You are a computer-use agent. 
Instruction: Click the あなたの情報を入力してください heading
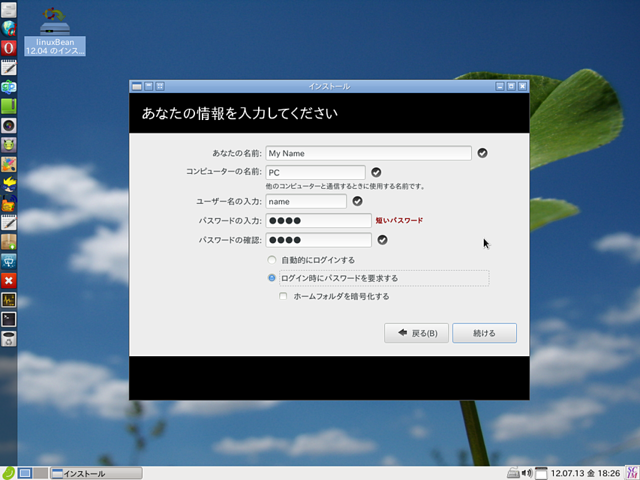(240, 113)
